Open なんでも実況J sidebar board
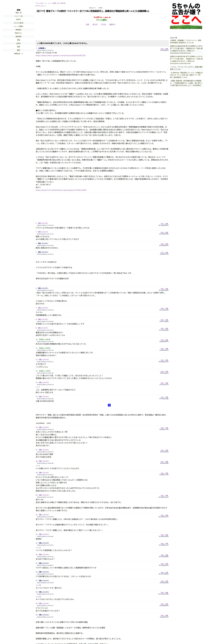The width and height of the screenshot is (206, 644). pyautogui.click(x=18, y=23)
